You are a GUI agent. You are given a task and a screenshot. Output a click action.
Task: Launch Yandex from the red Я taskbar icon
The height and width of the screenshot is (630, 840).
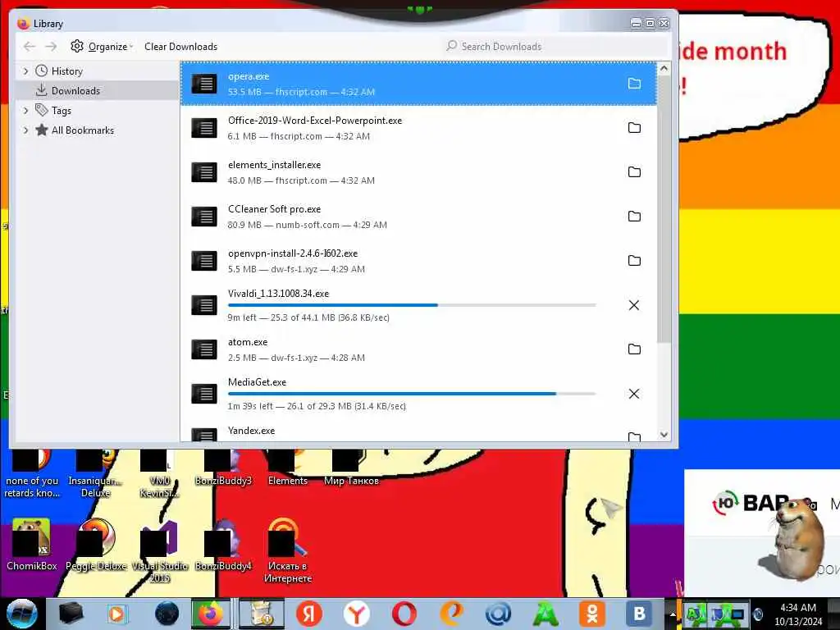(309, 614)
